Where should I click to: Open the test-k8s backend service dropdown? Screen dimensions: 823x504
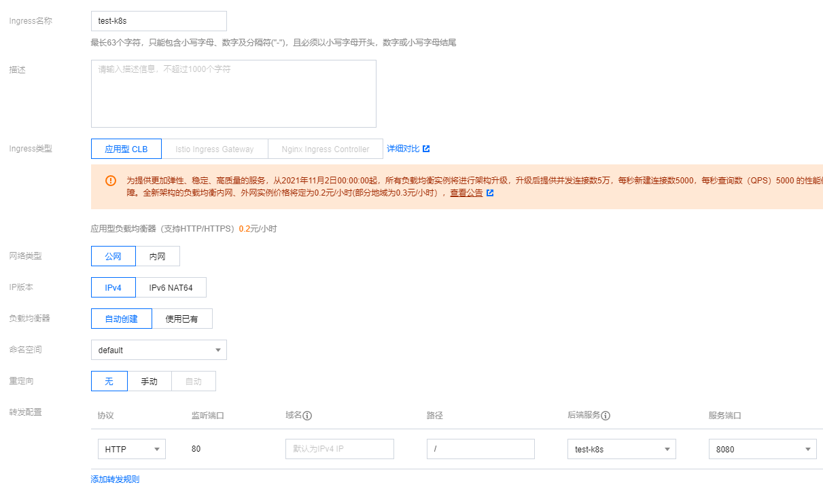pos(621,449)
